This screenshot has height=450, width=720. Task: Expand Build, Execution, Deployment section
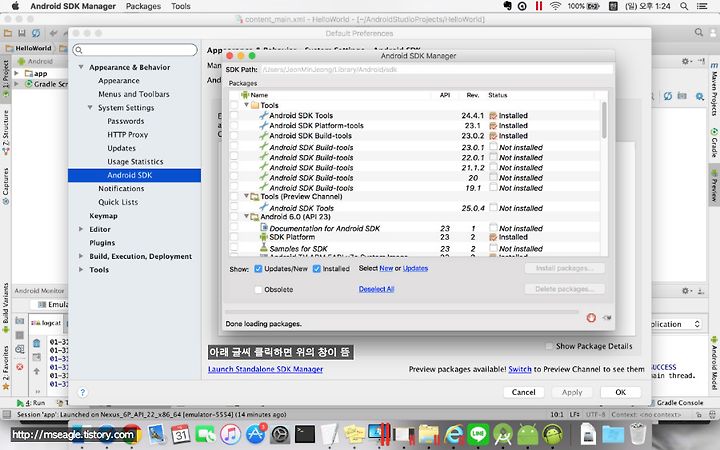[x=81, y=256]
